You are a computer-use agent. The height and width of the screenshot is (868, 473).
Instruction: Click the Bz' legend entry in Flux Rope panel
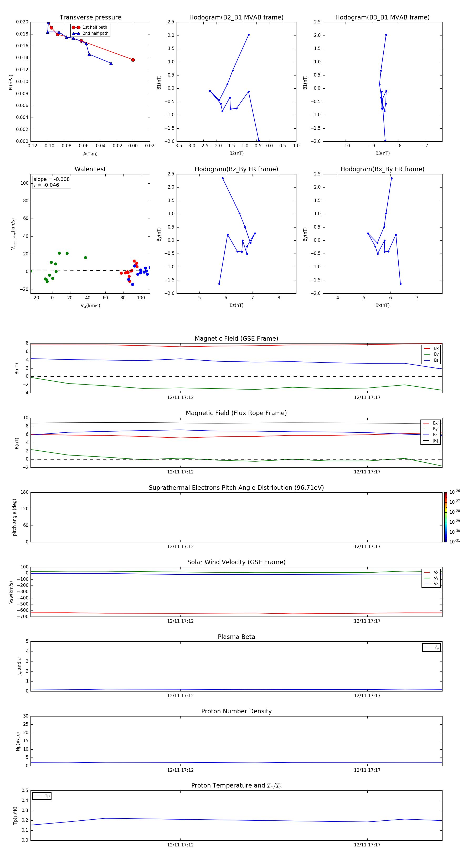431,435
